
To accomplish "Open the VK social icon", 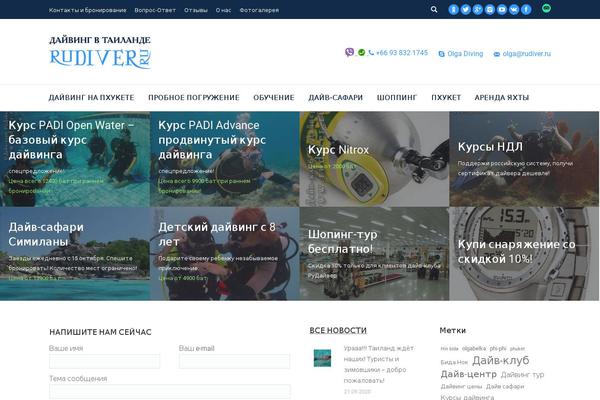I will (x=514, y=10).
